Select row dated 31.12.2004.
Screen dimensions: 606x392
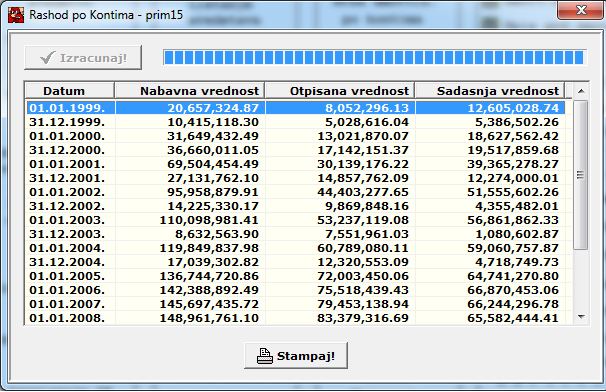[296, 262]
